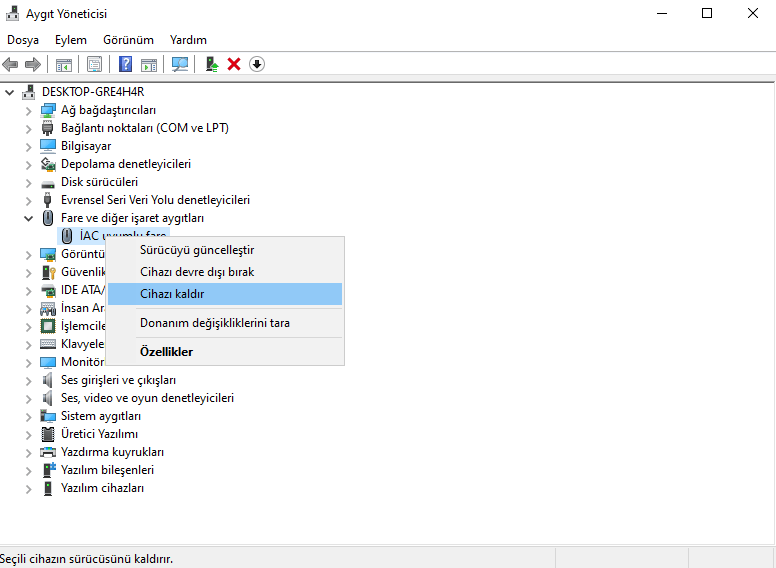The image size is (776, 568).
Task: Click the İşlemciler chip icon
Action: [x=48, y=326]
